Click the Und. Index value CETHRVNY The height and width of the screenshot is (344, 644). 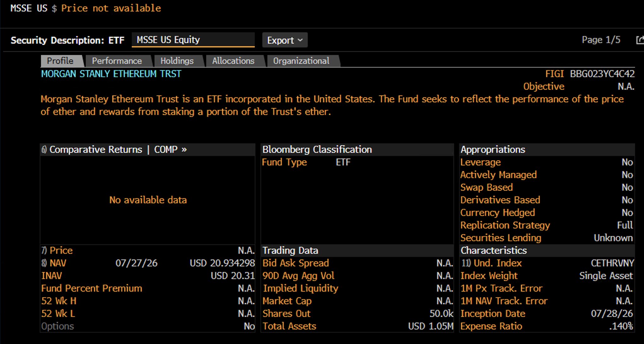612,263
